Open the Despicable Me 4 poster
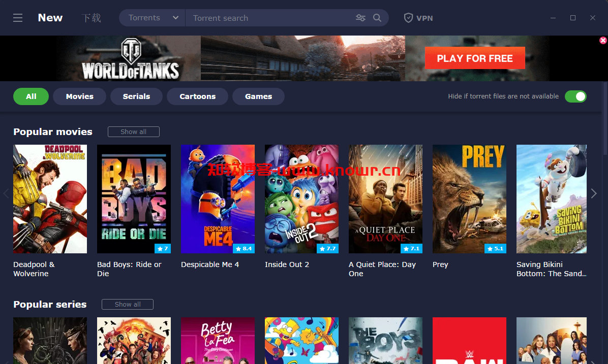 tap(218, 199)
